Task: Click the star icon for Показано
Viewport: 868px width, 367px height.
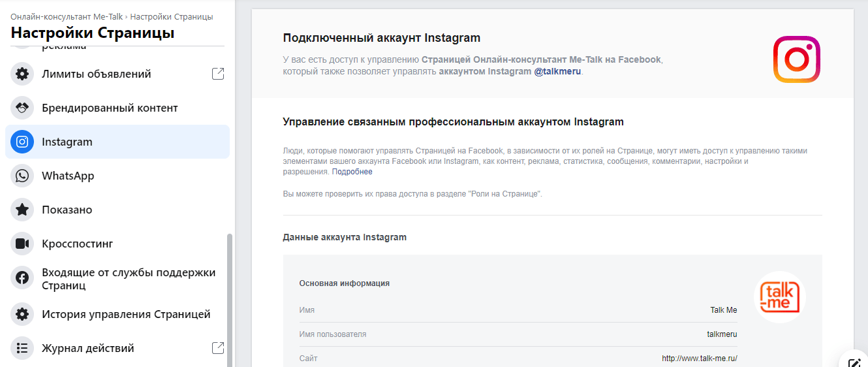Action: tap(22, 210)
